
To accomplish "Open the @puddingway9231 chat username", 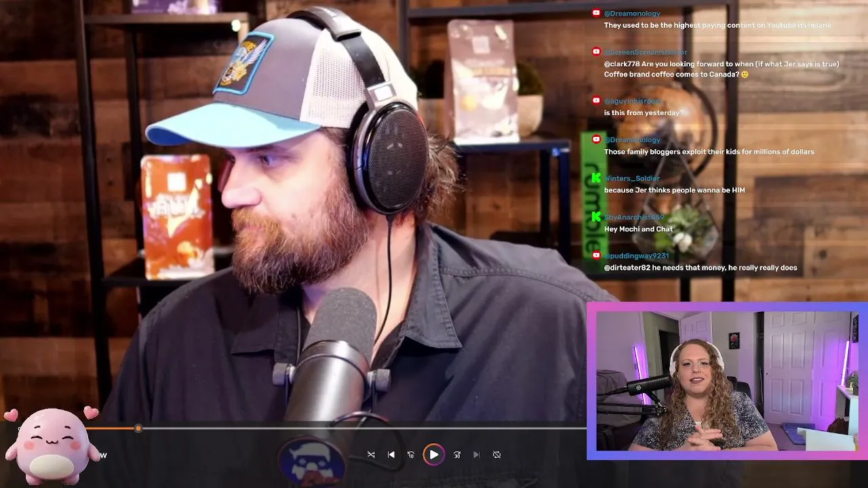I will pos(637,256).
